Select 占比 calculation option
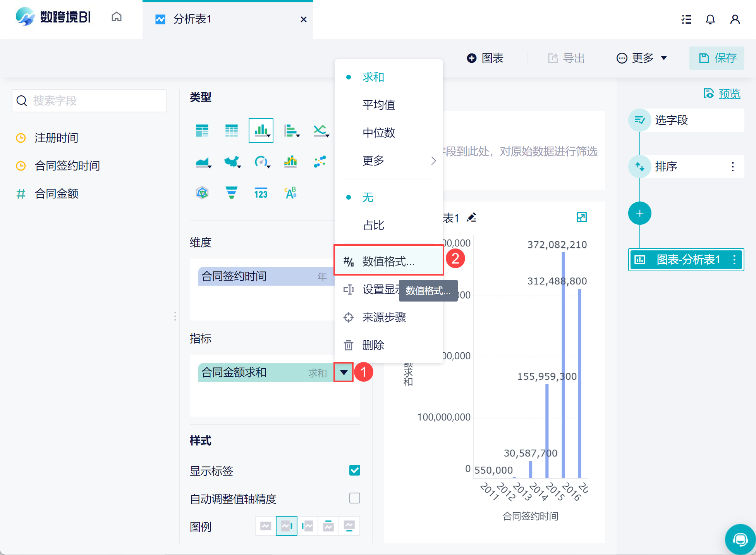 pos(373,225)
